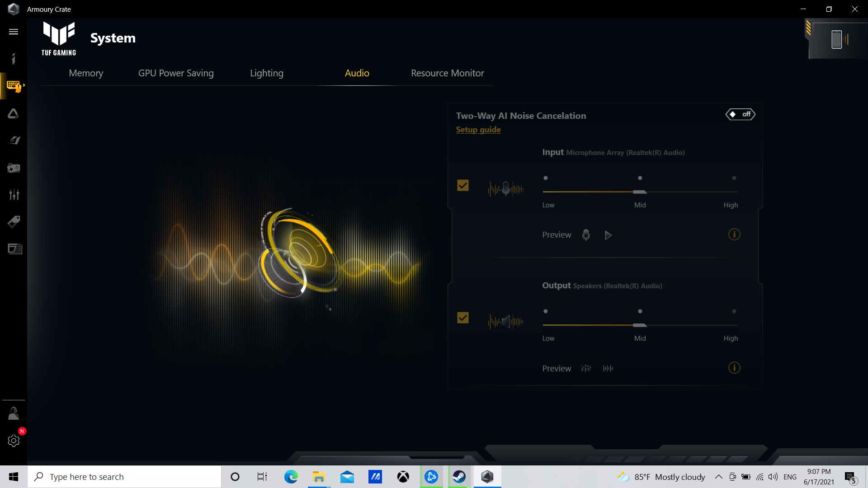Set Output slider to Low dot
This screenshot has width=868, height=488.
point(546,311)
